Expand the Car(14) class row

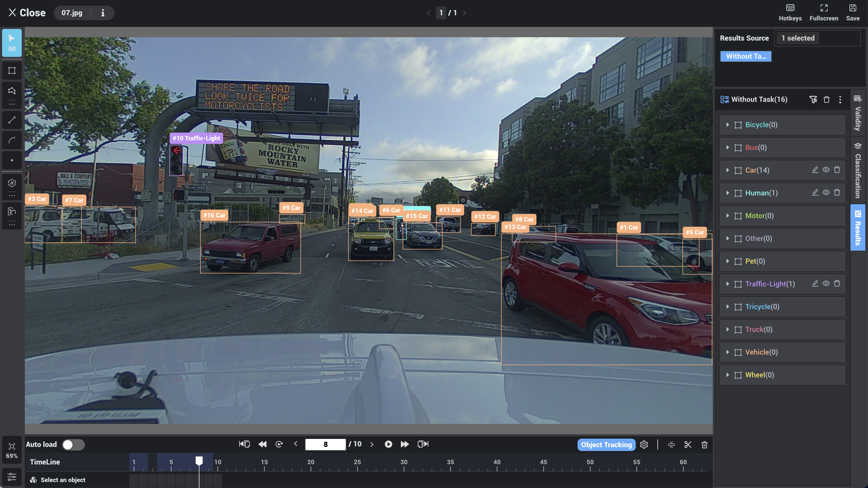click(x=728, y=170)
